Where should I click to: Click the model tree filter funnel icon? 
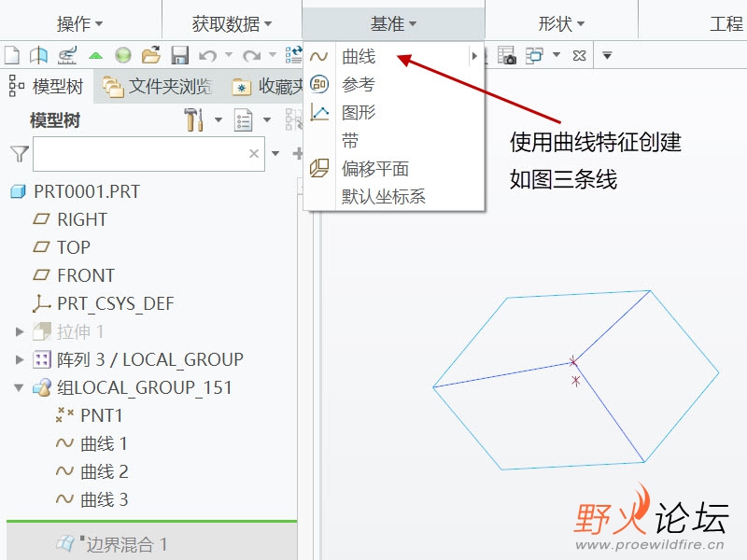click(x=20, y=154)
